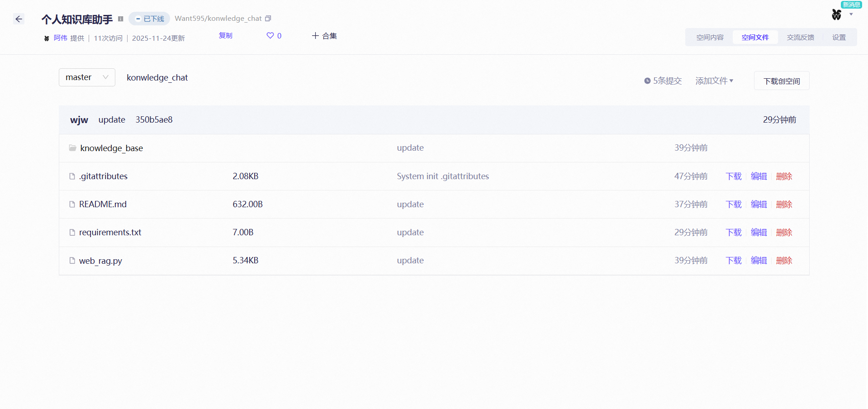Screen dimensions: 868x409
Task: Click file icon for web_rag.py
Action: pyautogui.click(x=72, y=261)
